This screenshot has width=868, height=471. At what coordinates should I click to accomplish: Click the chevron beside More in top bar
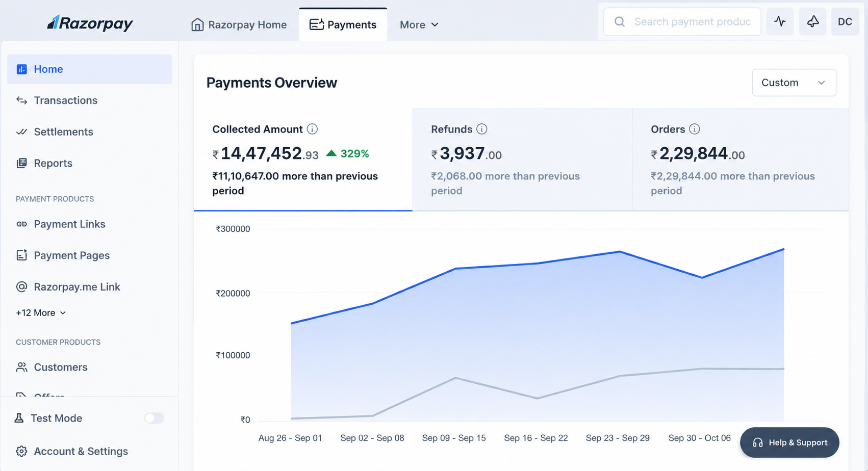435,24
